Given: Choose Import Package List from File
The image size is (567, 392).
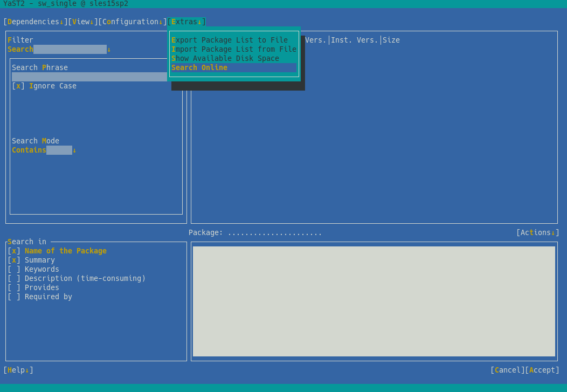Looking at the screenshot, I should click(x=234, y=49).
